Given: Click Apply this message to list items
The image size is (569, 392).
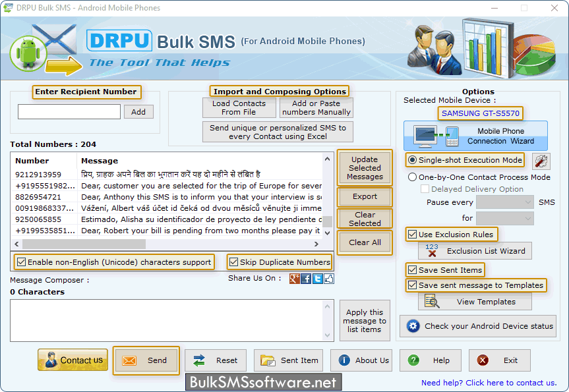Looking at the screenshot, I should (365, 321).
